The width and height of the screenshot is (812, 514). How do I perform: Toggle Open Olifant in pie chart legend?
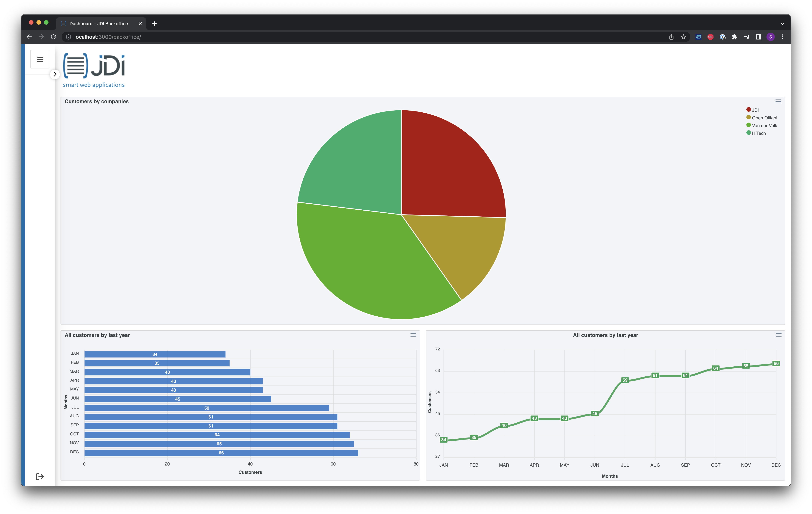pos(764,118)
